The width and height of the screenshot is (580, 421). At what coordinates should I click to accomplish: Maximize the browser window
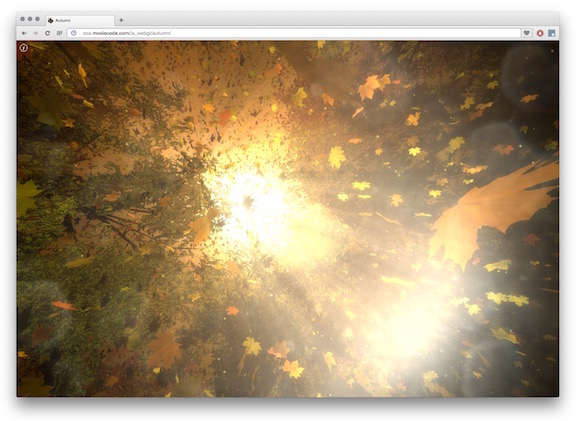37,19
